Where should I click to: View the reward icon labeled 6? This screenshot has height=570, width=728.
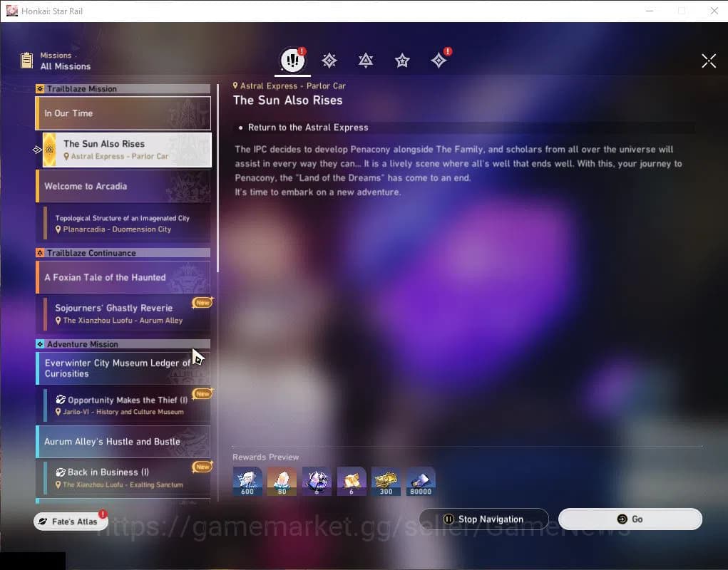pyautogui.click(x=352, y=481)
